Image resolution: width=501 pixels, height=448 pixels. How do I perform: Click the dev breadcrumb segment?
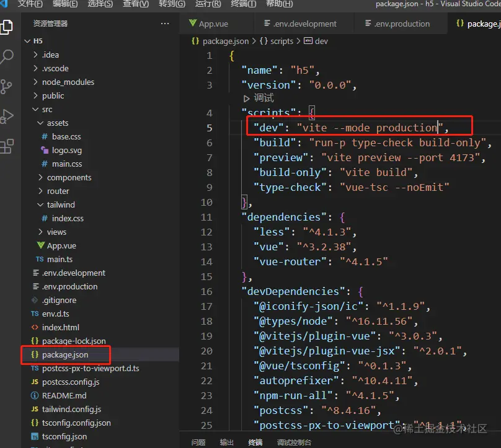point(321,41)
